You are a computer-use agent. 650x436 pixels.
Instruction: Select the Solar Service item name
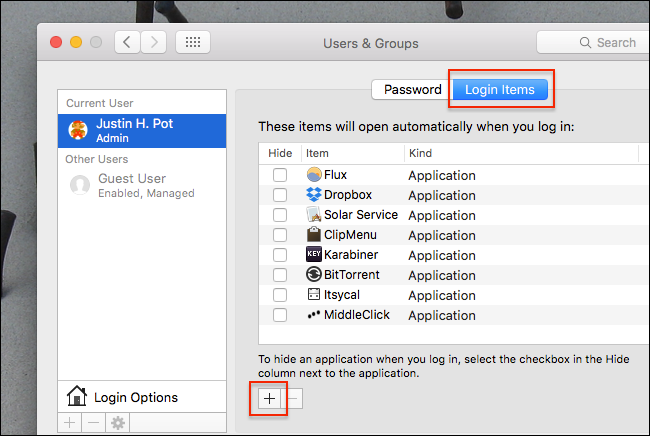click(x=361, y=215)
